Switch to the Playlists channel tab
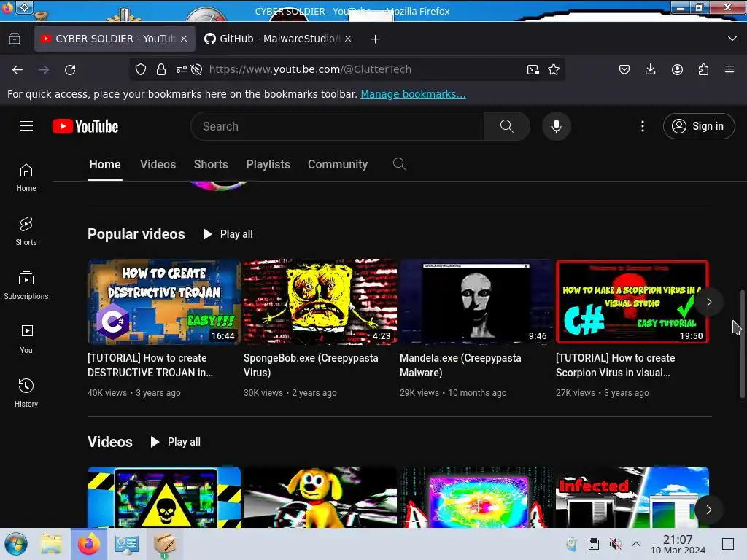This screenshot has height=560, width=747. click(x=268, y=164)
